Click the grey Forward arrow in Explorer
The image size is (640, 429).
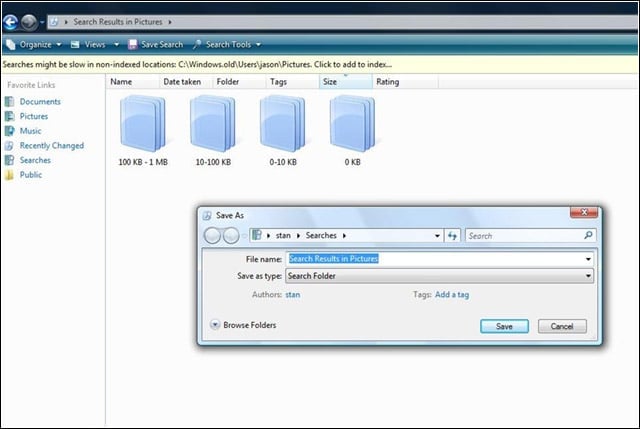(29, 22)
